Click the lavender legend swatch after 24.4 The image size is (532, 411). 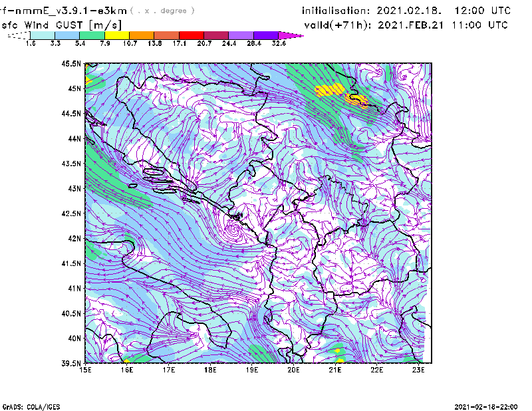241,35
